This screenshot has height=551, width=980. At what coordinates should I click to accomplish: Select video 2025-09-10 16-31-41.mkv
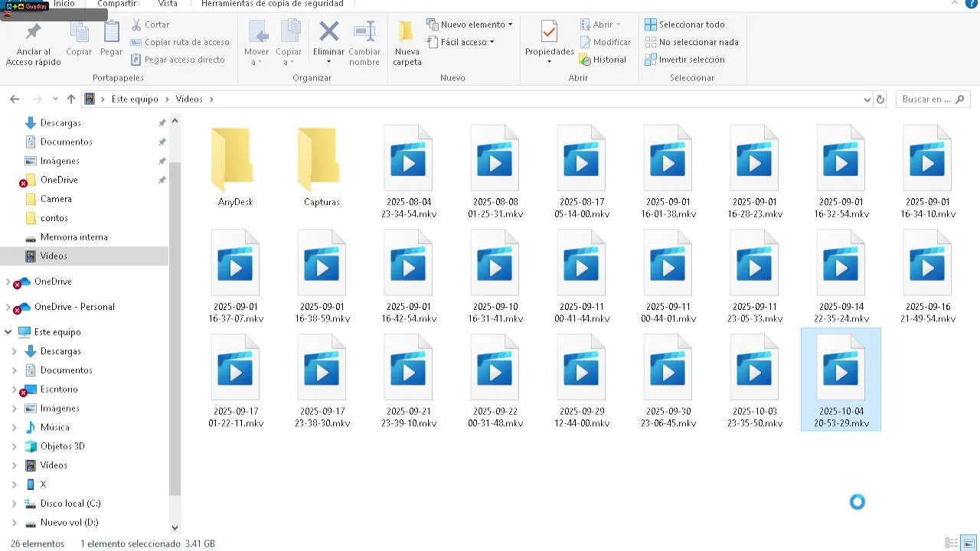495,276
